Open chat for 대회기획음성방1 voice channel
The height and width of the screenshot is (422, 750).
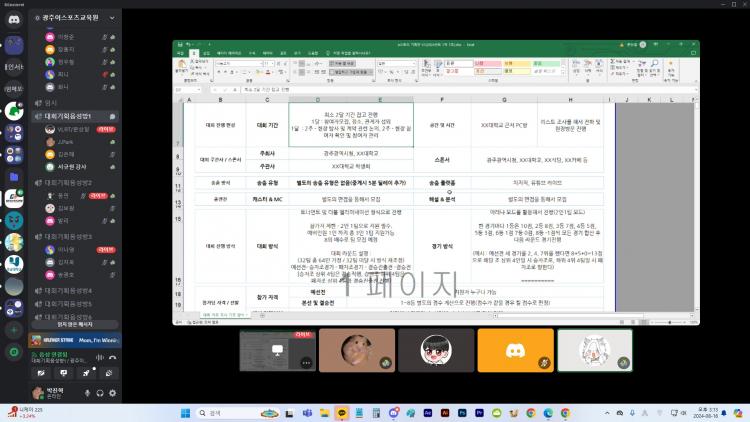112,116
